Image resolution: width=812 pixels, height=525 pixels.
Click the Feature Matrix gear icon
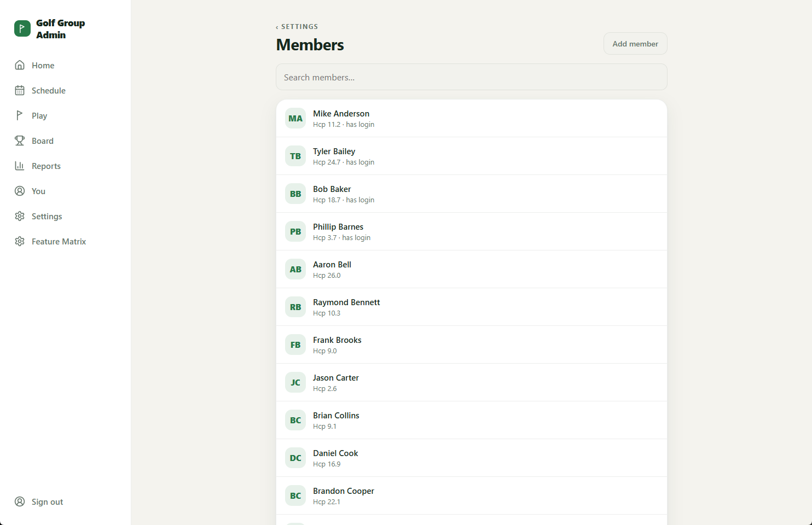pos(20,241)
